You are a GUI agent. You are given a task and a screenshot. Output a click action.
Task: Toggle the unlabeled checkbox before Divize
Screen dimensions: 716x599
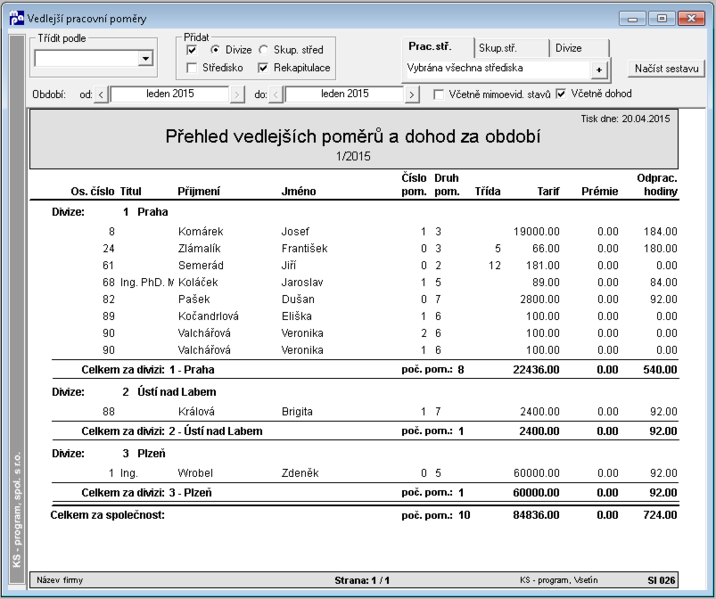[192, 50]
